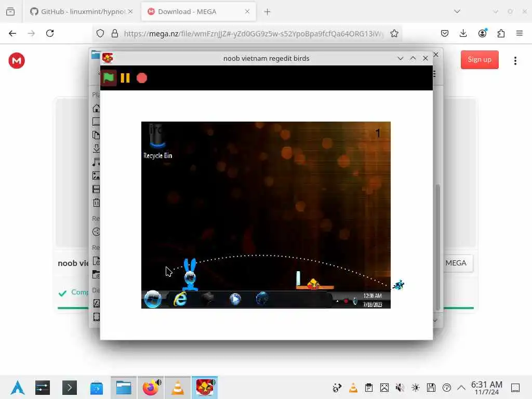Click the blue rabbit sprite in the game

pos(190,274)
